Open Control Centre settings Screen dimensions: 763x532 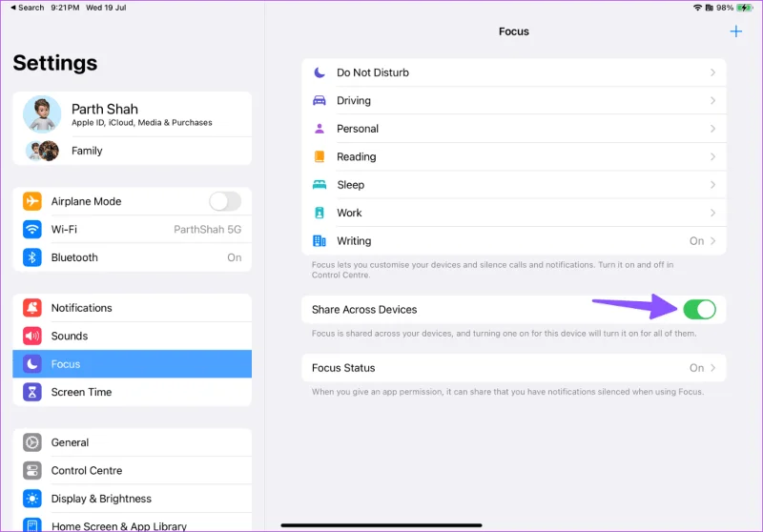tap(132, 471)
